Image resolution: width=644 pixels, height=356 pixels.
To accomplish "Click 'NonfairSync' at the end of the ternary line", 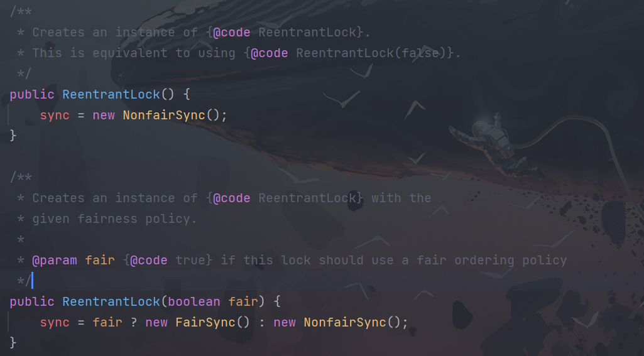I will (345, 322).
